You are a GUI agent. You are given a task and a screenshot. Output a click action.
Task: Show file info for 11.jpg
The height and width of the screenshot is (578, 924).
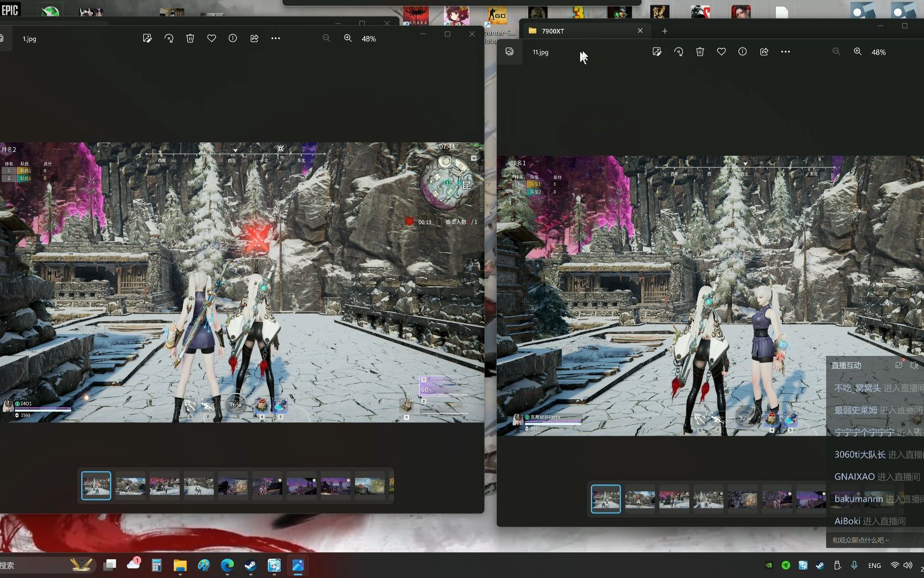point(743,52)
